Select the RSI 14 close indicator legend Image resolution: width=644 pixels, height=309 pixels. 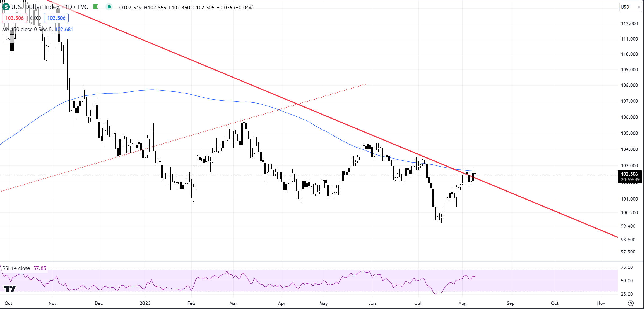click(17, 268)
